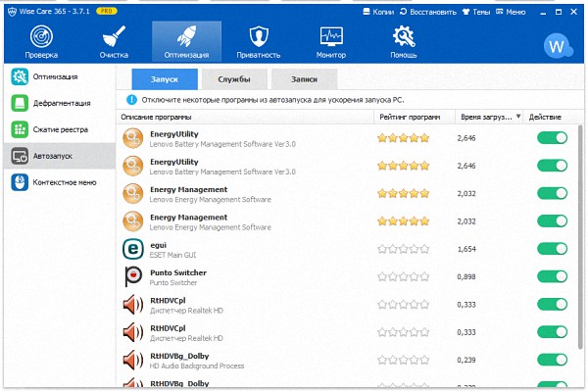Click the RtHDVBg_Dolby HD Audio speaker icon
The image size is (588, 391).
(x=133, y=360)
